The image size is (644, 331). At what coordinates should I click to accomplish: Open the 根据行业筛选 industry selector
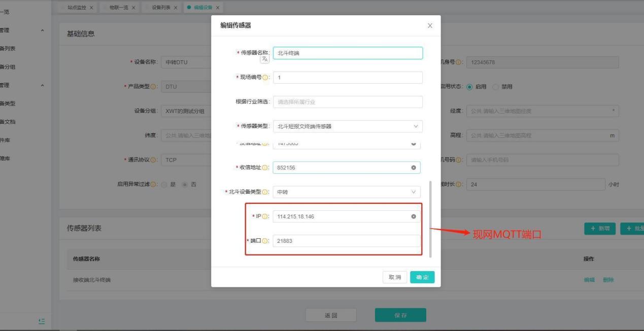click(x=348, y=102)
